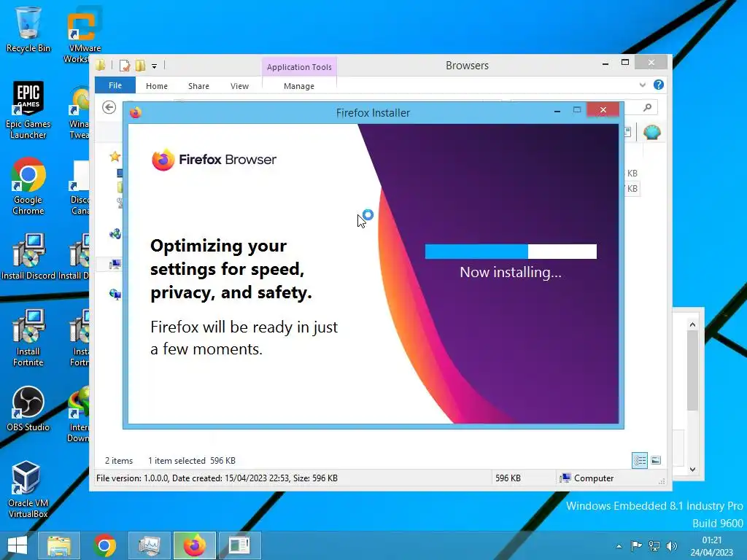Launch Google Chrome from the desktop

(x=28, y=186)
